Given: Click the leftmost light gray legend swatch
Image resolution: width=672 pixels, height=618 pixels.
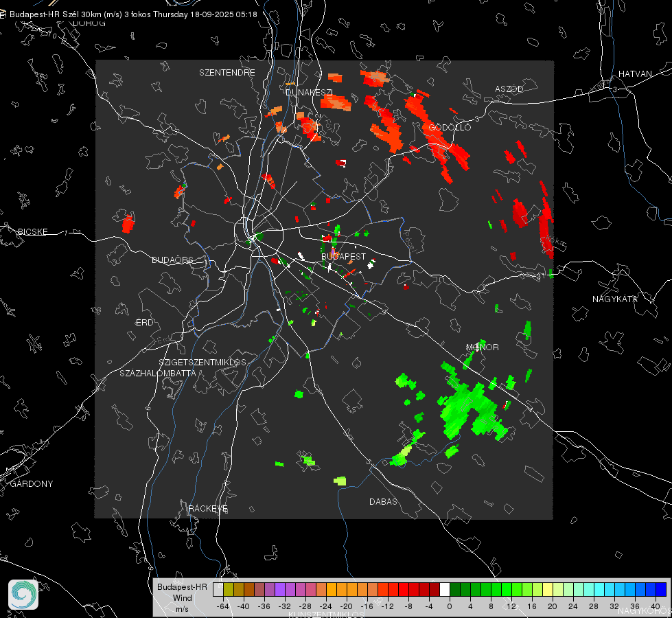Looking at the screenshot, I should 218,590.
